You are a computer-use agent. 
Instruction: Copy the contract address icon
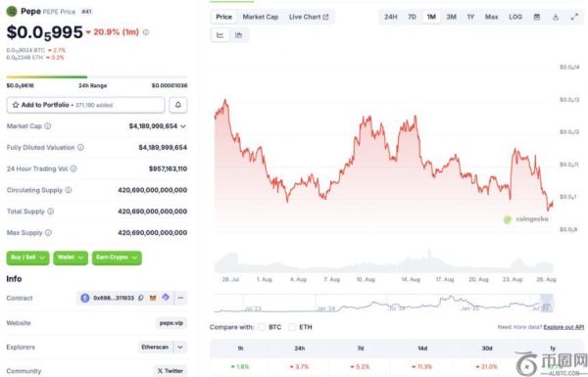[x=141, y=298]
